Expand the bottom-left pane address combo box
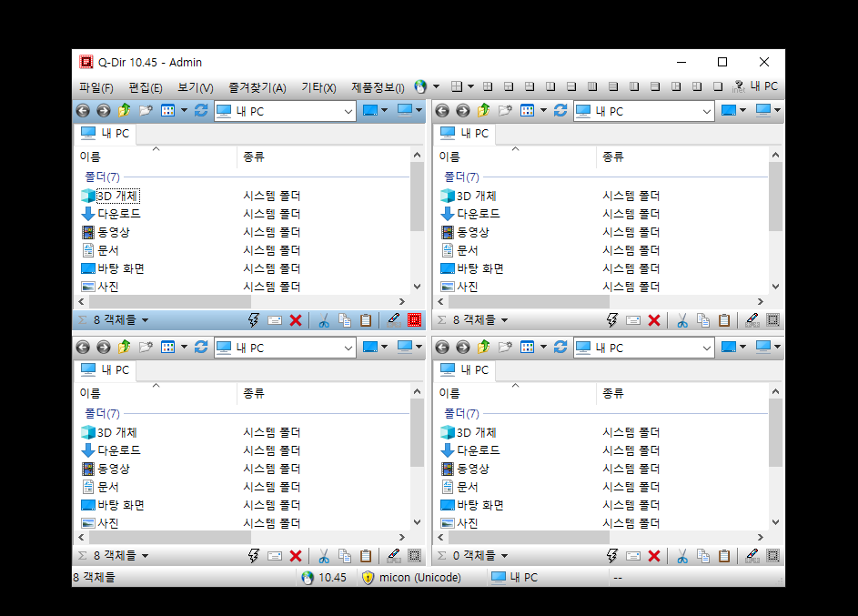Image resolution: width=858 pixels, height=616 pixels. point(348,348)
